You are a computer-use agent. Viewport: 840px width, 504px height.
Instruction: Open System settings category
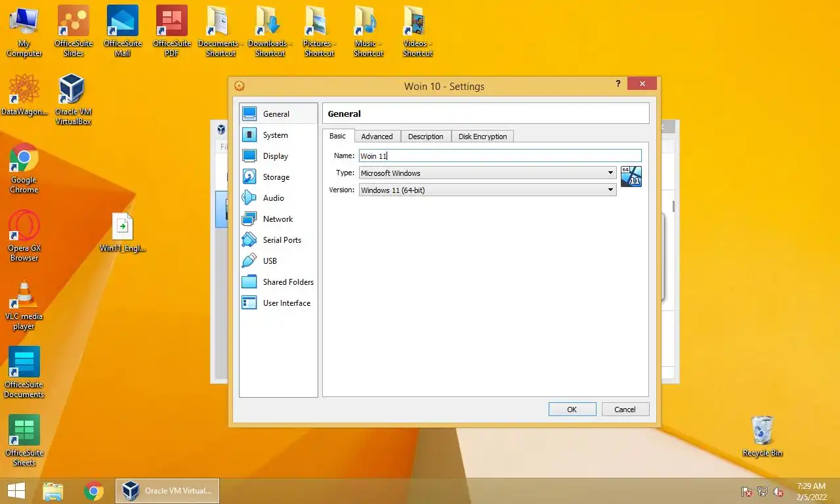[278, 135]
